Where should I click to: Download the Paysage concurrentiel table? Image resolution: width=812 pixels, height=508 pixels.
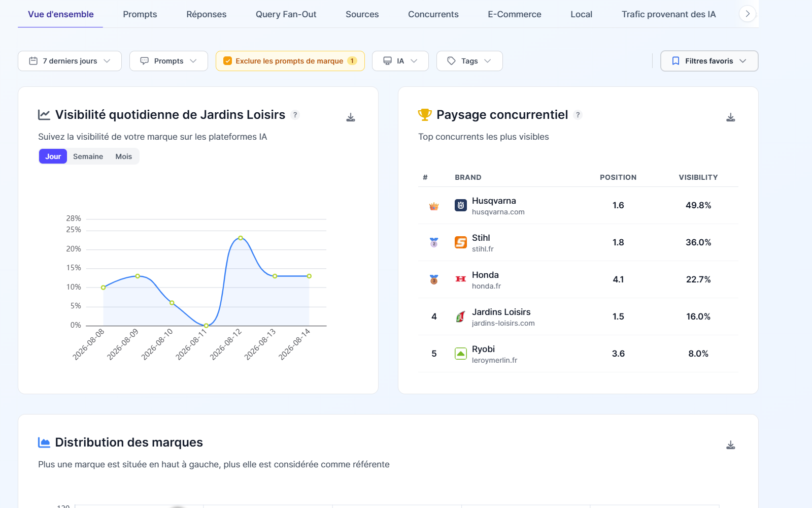click(731, 117)
